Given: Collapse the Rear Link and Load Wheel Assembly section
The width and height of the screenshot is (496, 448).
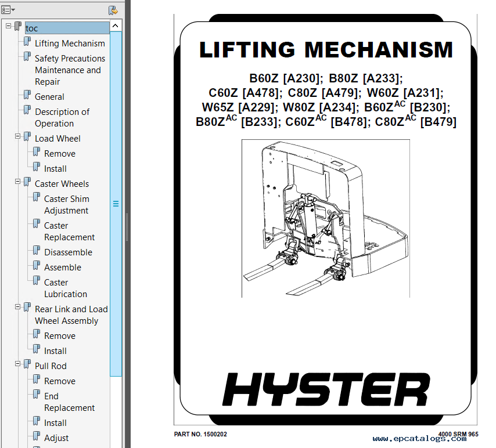Looking at the screenshot, I should (17, 306).
